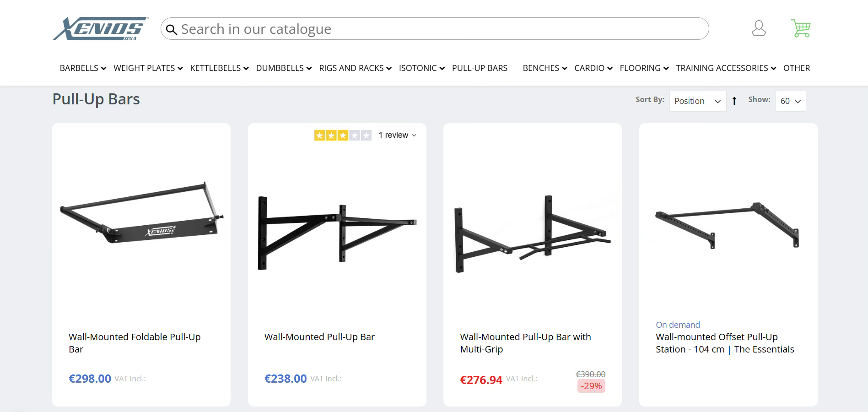Screen dimensions: 868x412
Task: Expand the Rigs and Racks menu
Action: [x=355, y=68]
